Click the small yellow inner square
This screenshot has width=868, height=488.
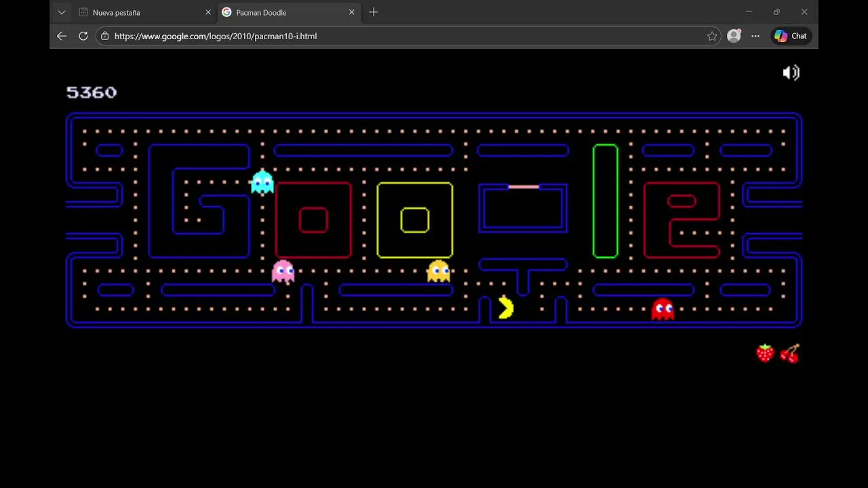[x=414, y=220]
